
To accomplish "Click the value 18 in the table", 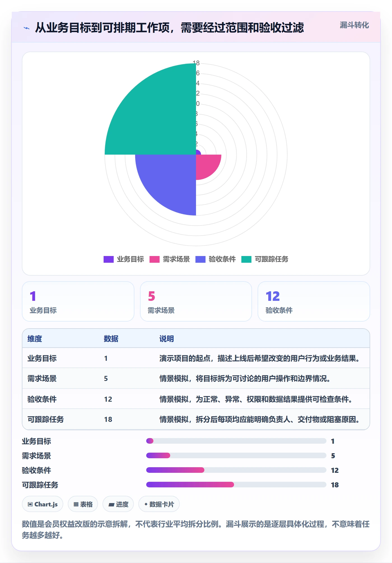I will click(108, 419).
